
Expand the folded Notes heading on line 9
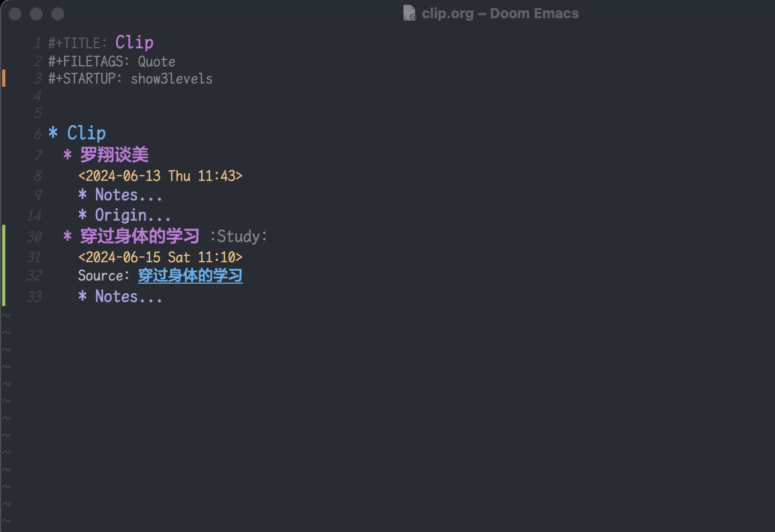[x=128, y=195]
